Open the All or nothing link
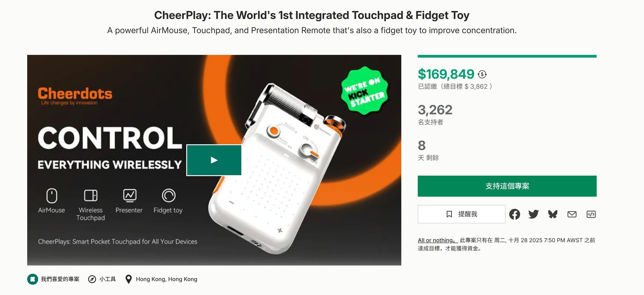 437,240
